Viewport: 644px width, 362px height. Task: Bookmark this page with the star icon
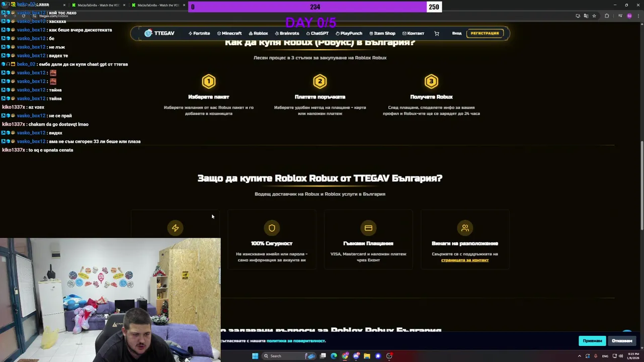(594, 16)
